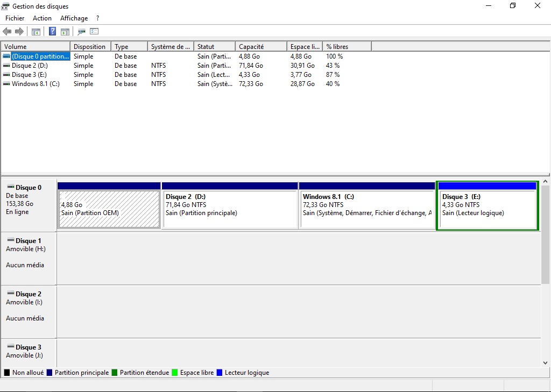The height and width of the screenshot is (392, 551).
Task: Click the black Non alloué legend swatch
Action: point(6,373)
